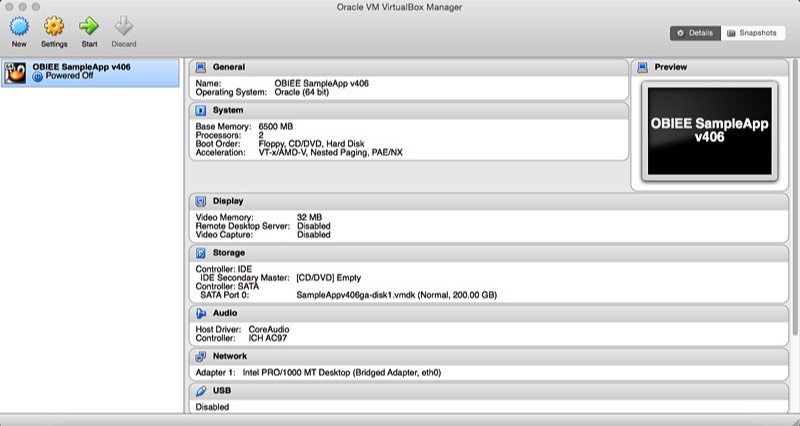The width and height of the screenshot is (800, 426).
Task: Click the [CD/DVD] Empty entry
Action: tap(329, 278)
